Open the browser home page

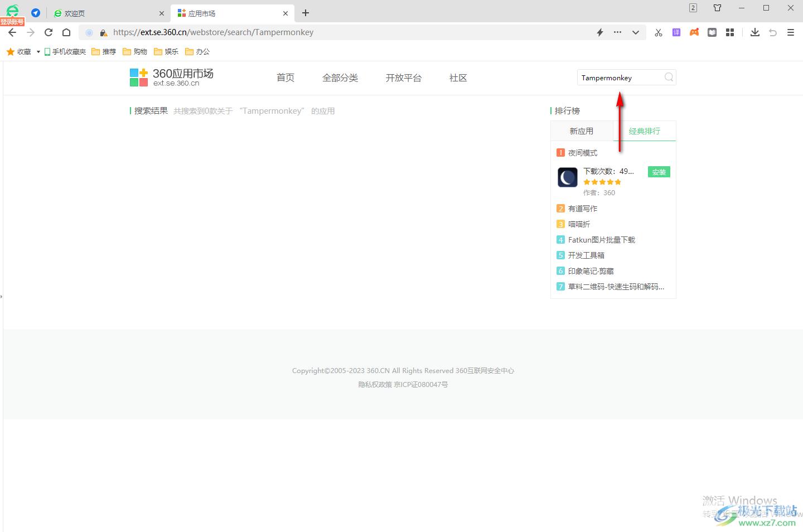click(66, 32)
